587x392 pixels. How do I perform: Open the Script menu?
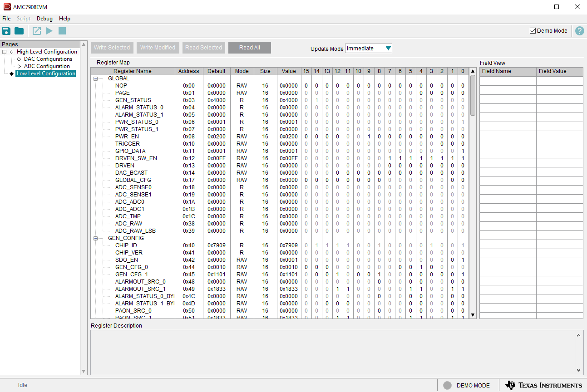[24, 19]
